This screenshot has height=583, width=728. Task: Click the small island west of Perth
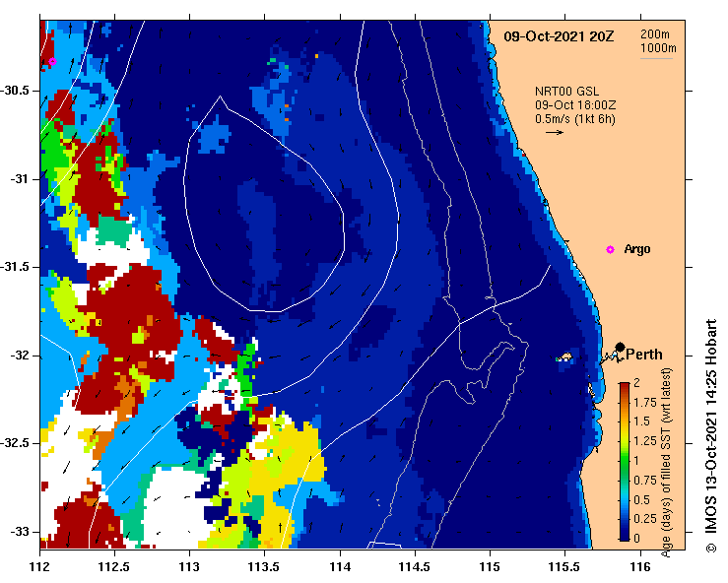[x=565, y=356]
